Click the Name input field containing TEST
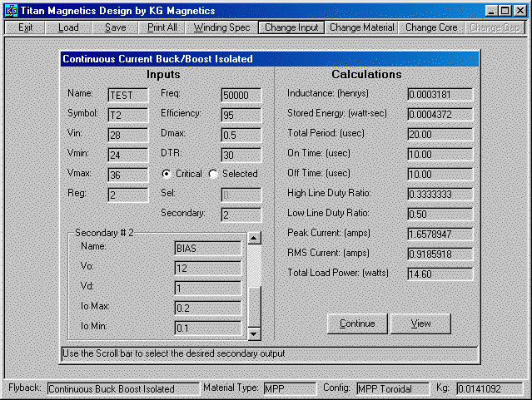Viewport: 532px width, 400px height. click(128, 96)
